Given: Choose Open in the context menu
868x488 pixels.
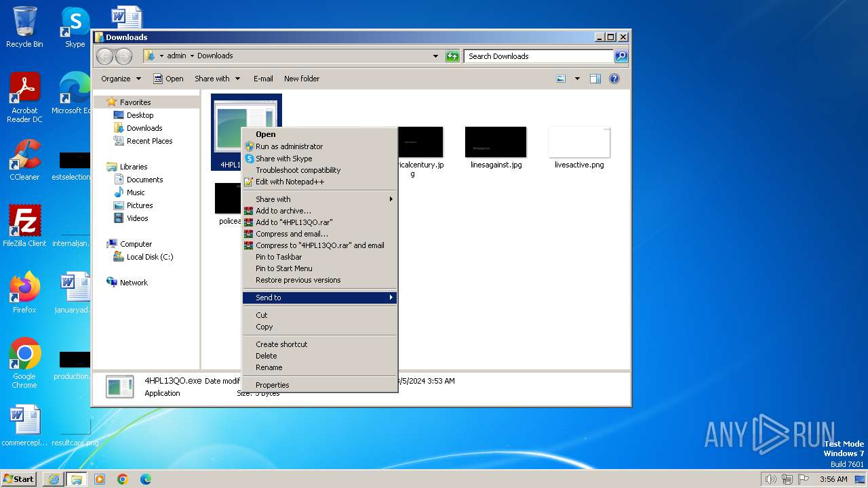Looking at the screenshot, I should 319,134.
